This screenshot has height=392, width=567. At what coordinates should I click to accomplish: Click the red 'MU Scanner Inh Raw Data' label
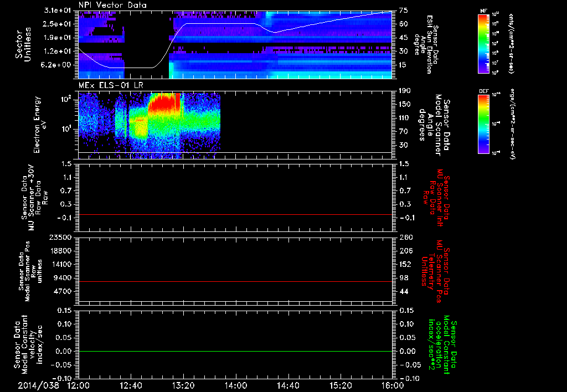(436, 198)
